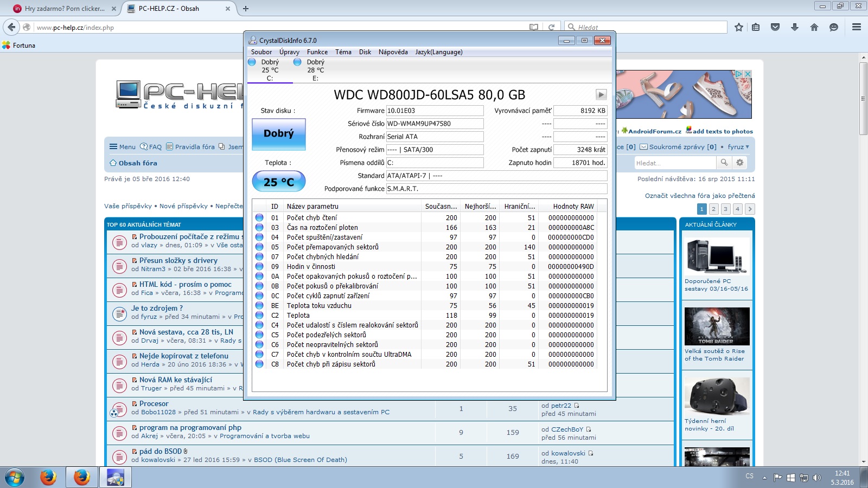Open the forum advanced search gear icon

[x=739, y=163]
